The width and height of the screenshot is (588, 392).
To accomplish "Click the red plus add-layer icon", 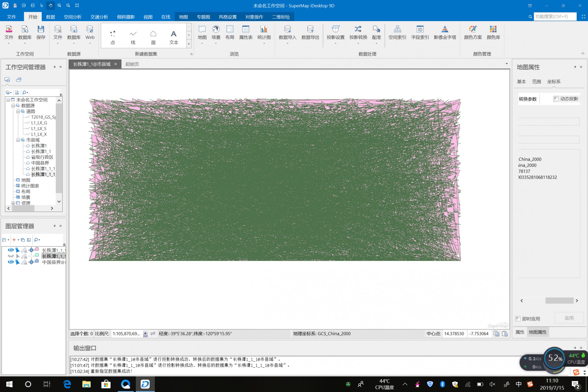I will [14, 240].
